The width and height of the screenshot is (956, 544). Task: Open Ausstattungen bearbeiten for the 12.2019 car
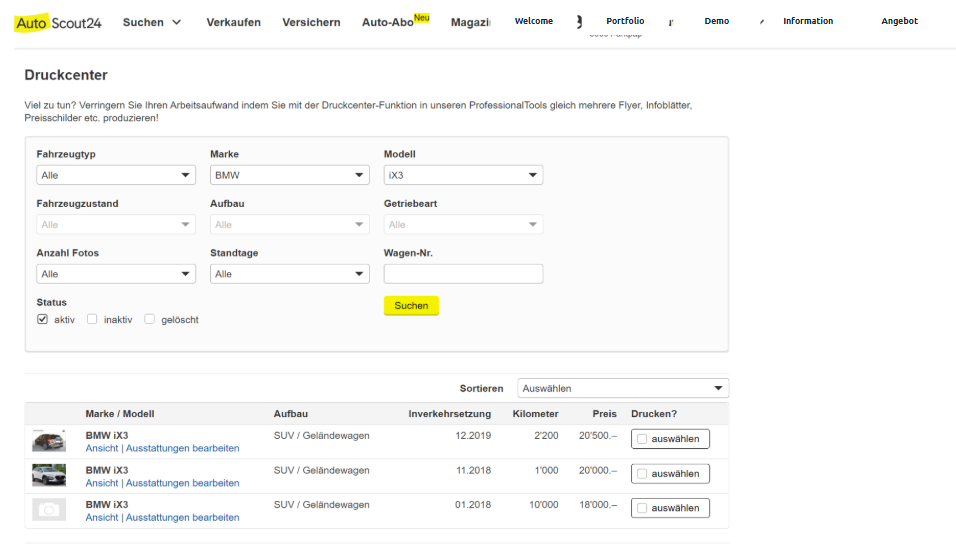pos(182,448)
